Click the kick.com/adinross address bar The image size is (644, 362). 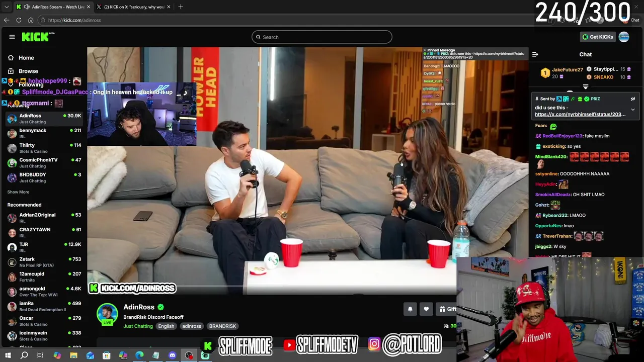292,20
